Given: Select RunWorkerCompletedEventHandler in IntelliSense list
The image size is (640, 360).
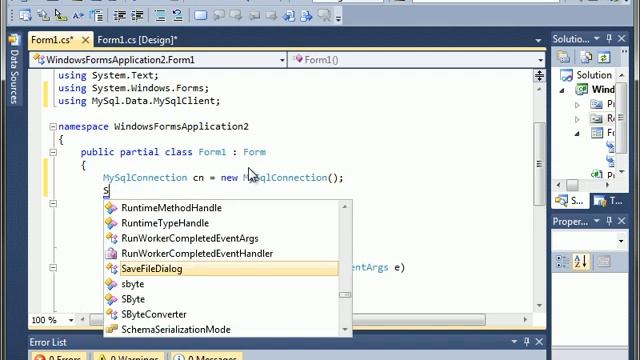Looking at the screenshot, I should pyautogui.click(x=221, y=253).
